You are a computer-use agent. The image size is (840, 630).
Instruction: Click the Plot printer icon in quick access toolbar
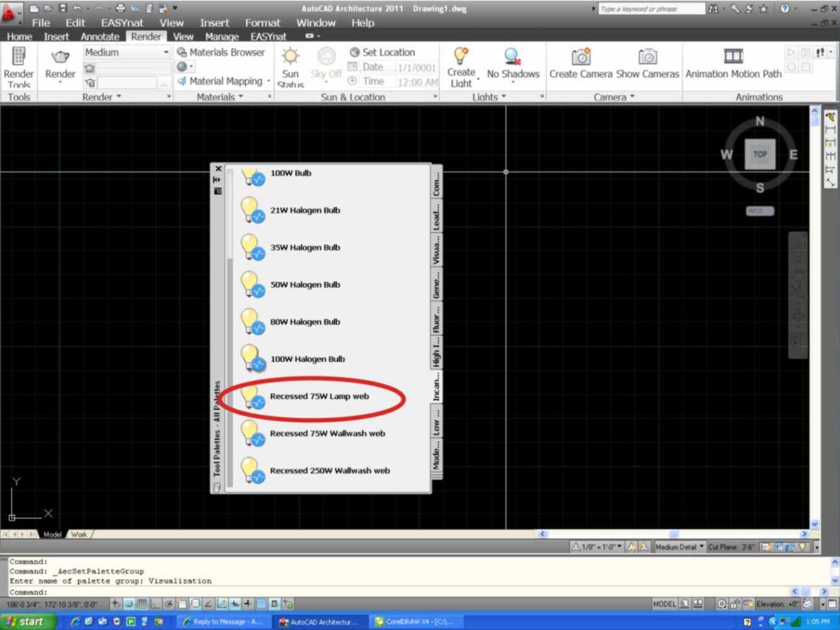120,8
